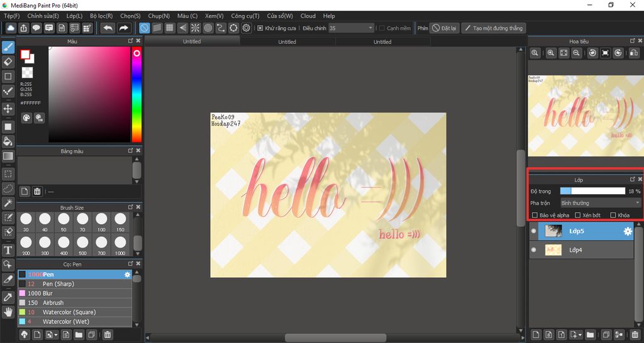Choose the Move tool

tap(8, 109)
